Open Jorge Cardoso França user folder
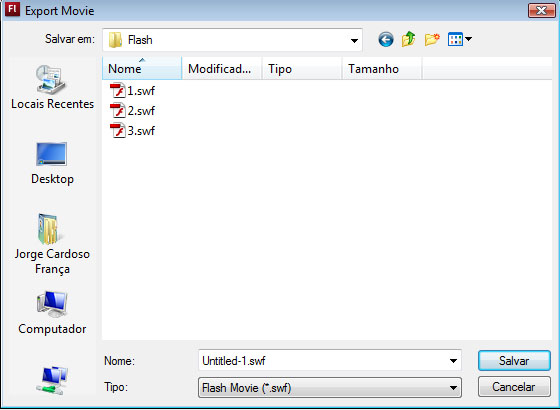 [52, 244]
